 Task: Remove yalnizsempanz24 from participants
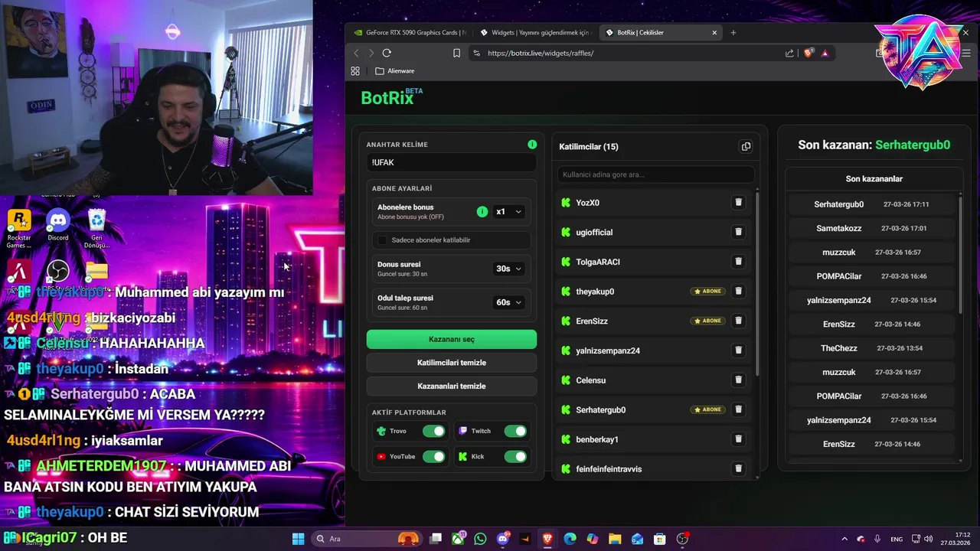tap(738, 350)
